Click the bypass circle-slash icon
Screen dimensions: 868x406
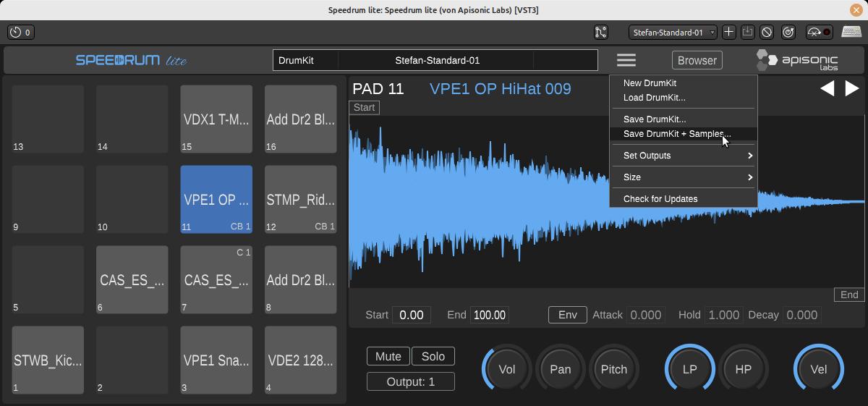767,32
